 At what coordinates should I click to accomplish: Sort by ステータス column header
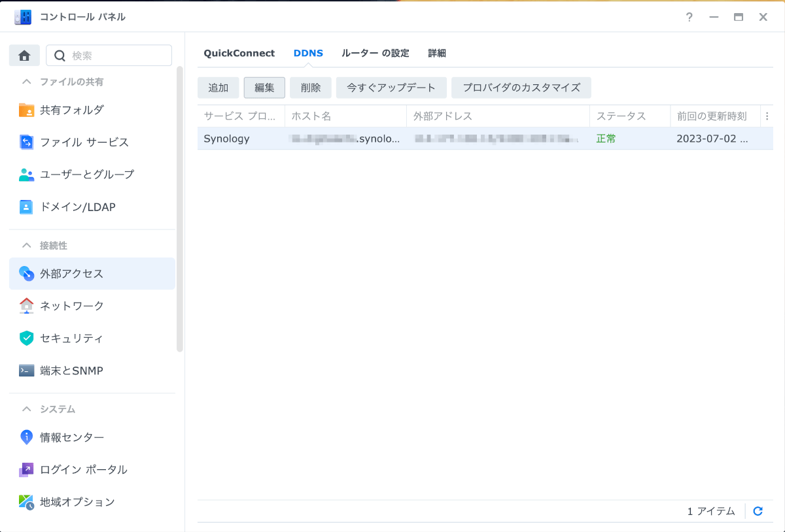(x=630, y=116)
